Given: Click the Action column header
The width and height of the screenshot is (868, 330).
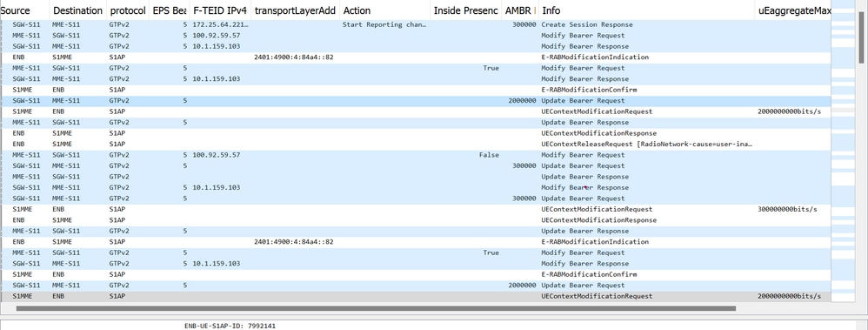Looking at the screenshot, I should pos(384,10).
